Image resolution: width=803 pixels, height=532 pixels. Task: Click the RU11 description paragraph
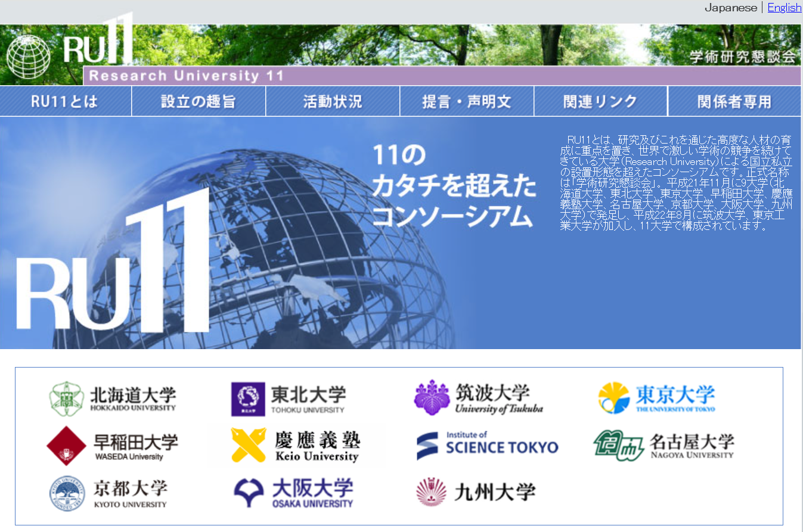pyautogui.click(x=676, y=183)
